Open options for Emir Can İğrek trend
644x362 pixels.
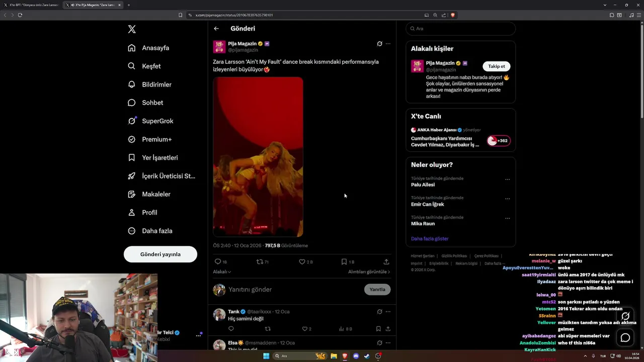tap(507, 199)
